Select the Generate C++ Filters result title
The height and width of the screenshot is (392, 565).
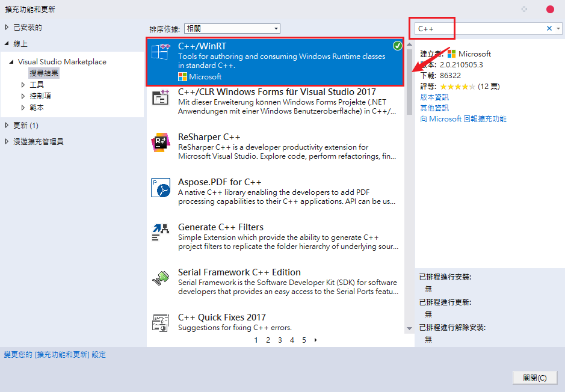(220, 227)
